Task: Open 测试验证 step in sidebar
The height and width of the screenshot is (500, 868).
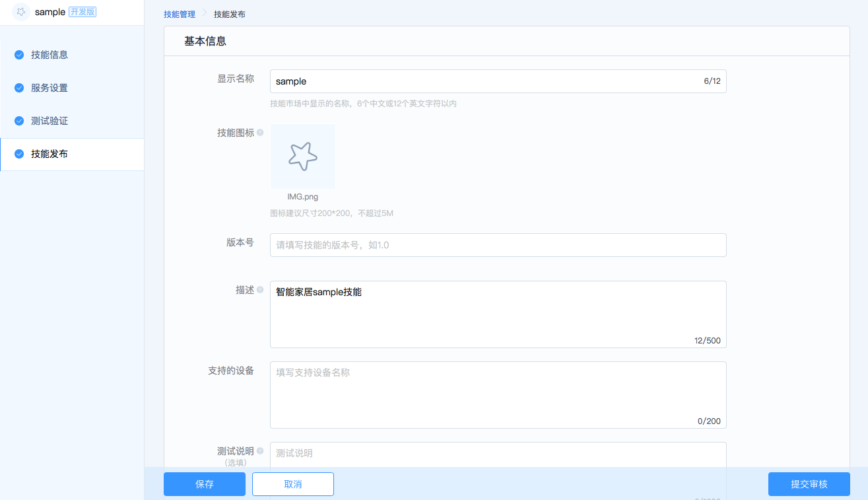Action: pos(72,121)
